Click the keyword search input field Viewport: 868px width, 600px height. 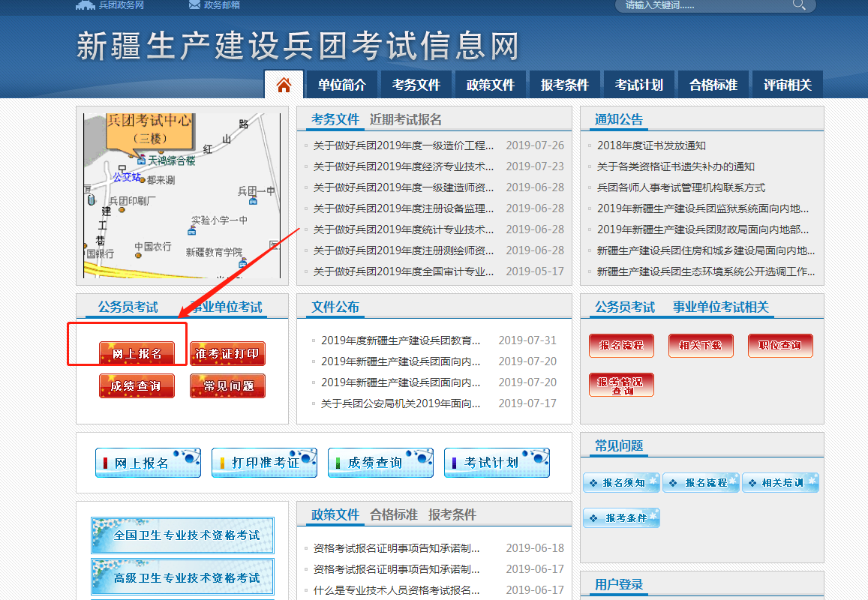(x=706, y=5)
